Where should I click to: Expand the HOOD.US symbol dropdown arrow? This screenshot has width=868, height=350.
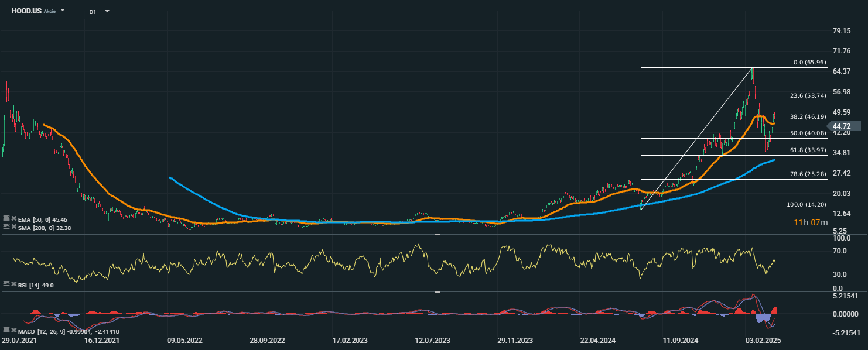(x=63, y=11)
